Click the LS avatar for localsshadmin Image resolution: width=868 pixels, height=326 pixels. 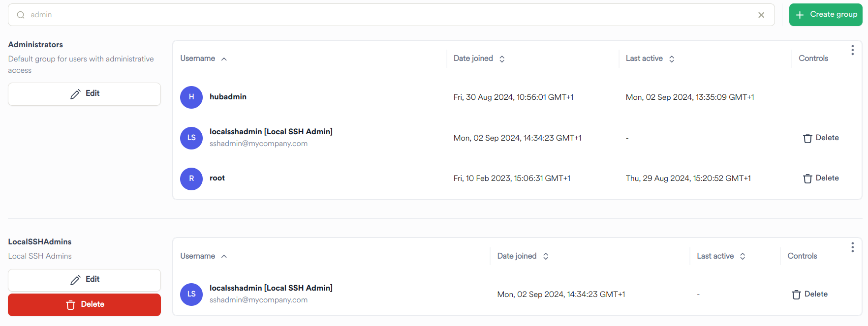(191, 138)
